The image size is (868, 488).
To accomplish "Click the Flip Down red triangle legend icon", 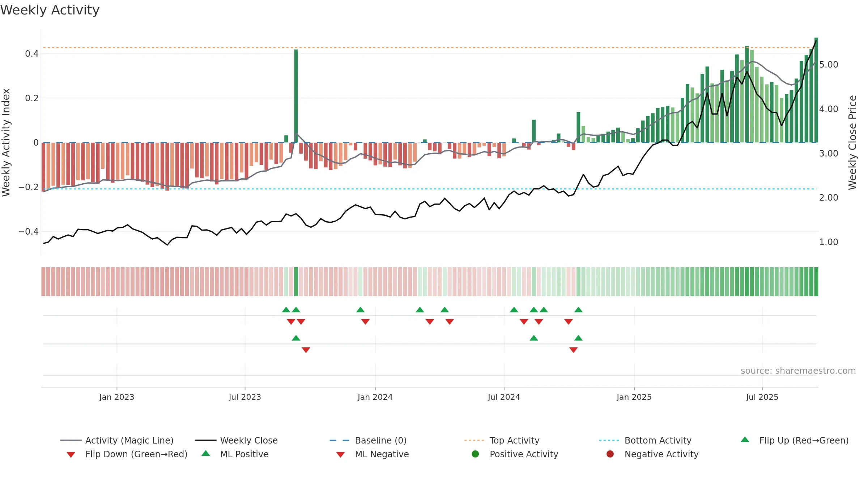I will (71, 455).
